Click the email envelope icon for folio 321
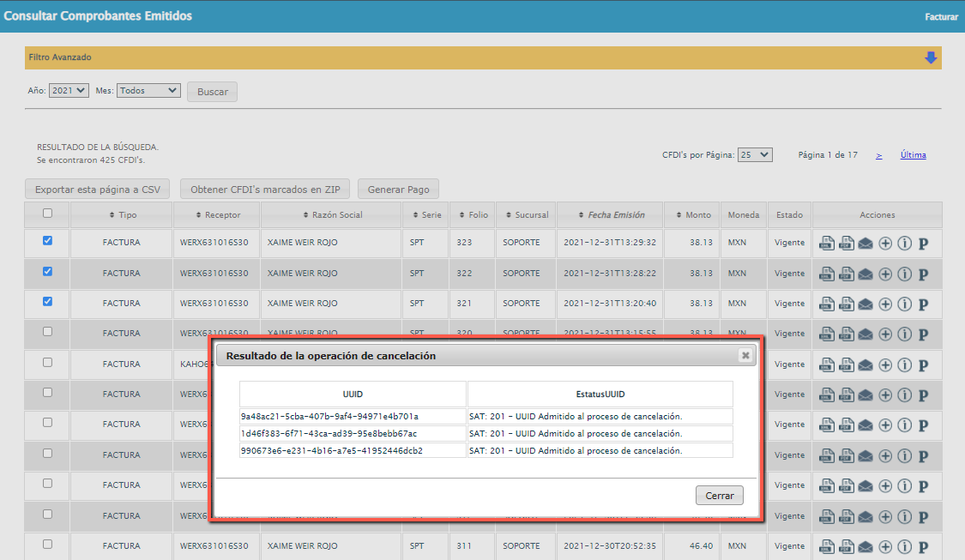The height and width of the screenshot is (560, 965). [865, 304]
